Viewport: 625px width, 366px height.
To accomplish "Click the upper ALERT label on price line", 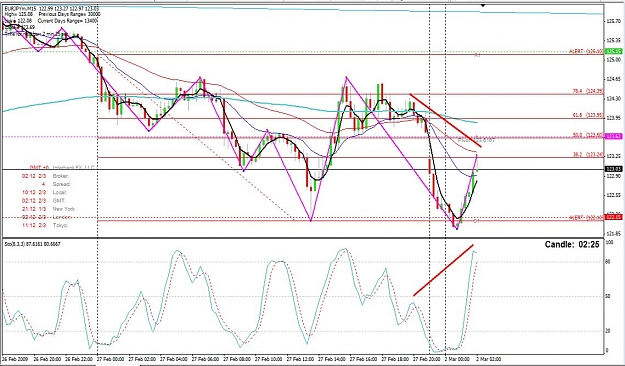I will [x=585, y=51].
